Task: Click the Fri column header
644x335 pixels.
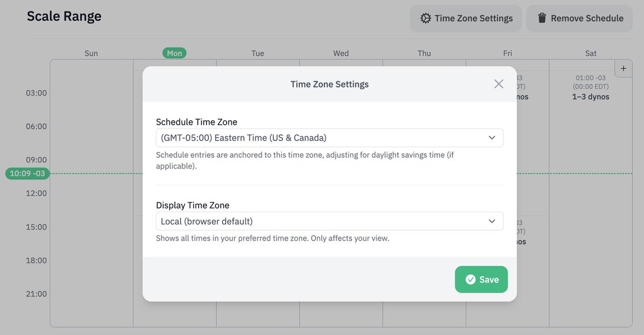Action: tap(507, 54)
